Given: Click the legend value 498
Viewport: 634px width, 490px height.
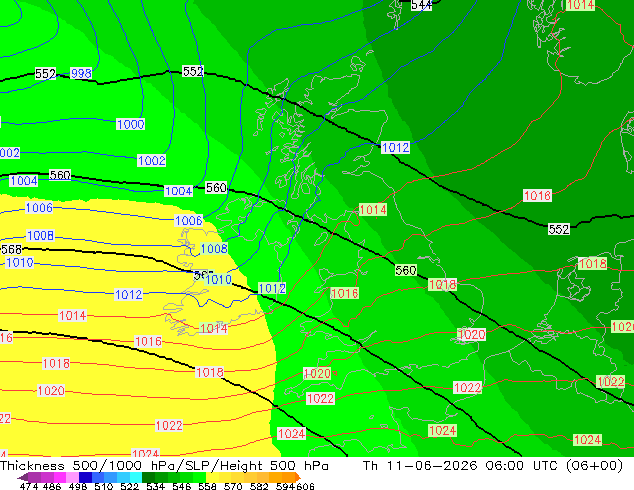Looking at the screenshot, I should pos(78,486).
